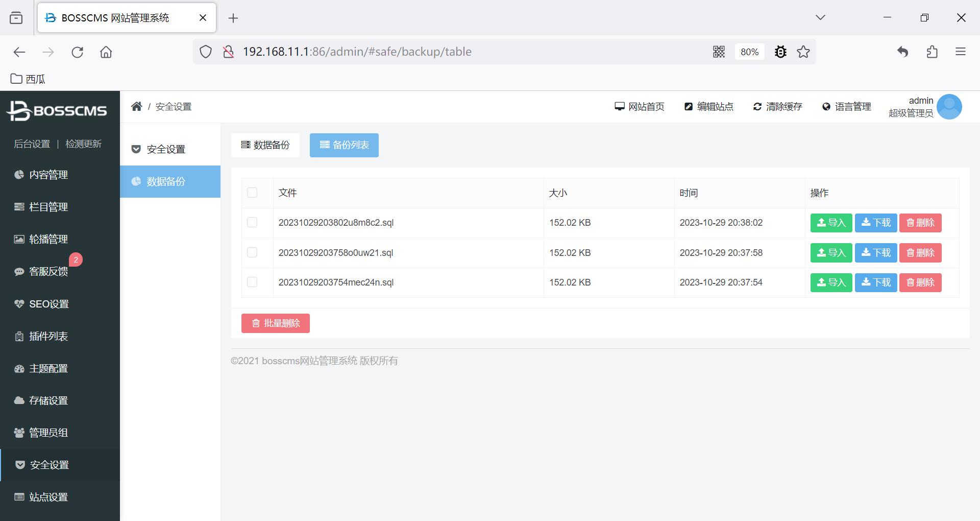Click the 后台设置 link
980x521 pixels.
[x=32, y=144]
